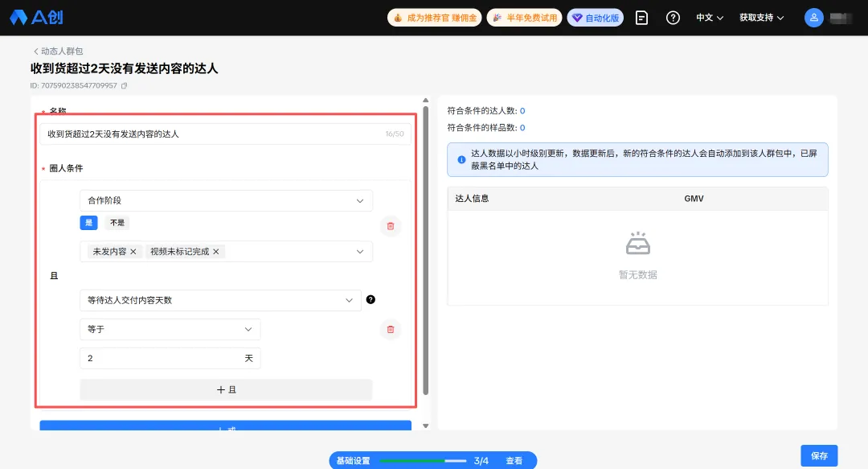Click the 圈人条件 label
The image size is (868, 469).
(66, 168)
